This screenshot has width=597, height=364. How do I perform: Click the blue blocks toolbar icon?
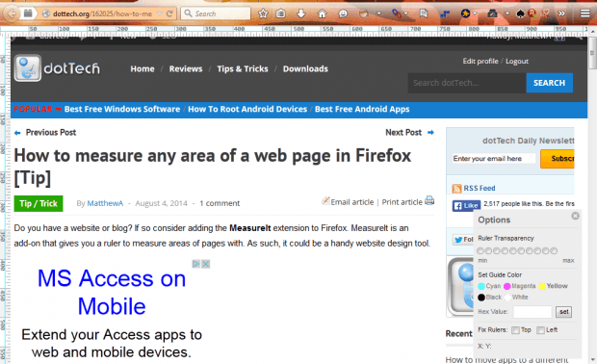[444, 14]
